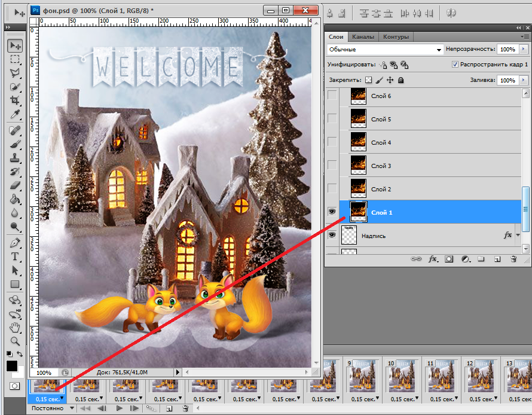The image size is (532, 415).
Task: Open document status info arrow
Action: click(x=178, y=373)
